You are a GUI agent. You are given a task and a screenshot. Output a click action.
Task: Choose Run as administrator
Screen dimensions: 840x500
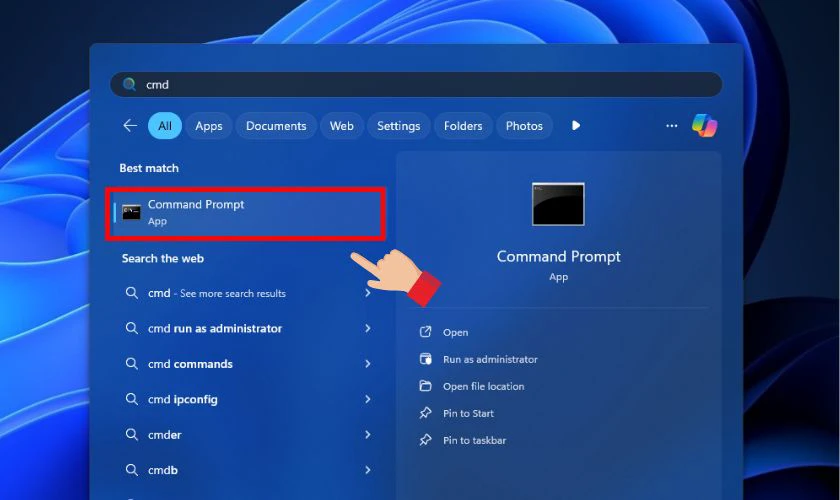click(x=489, y=359)
